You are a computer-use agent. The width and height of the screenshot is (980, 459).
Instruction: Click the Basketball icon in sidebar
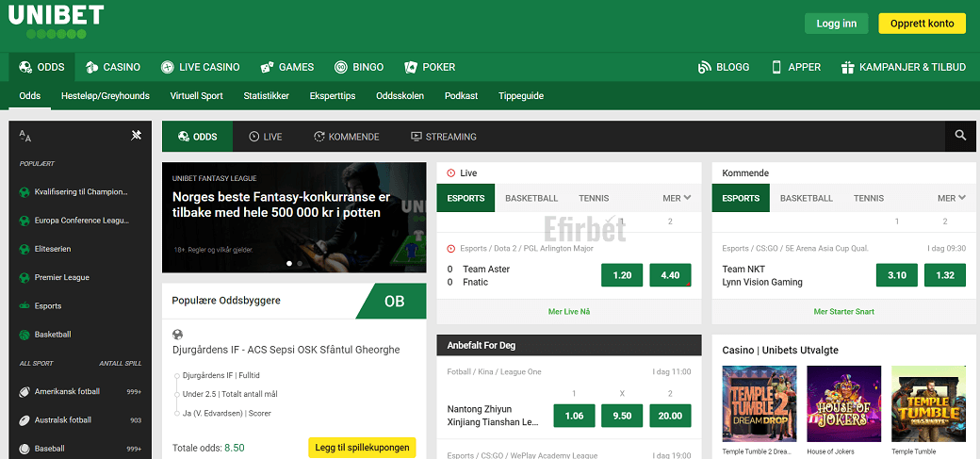click(24, 335)
